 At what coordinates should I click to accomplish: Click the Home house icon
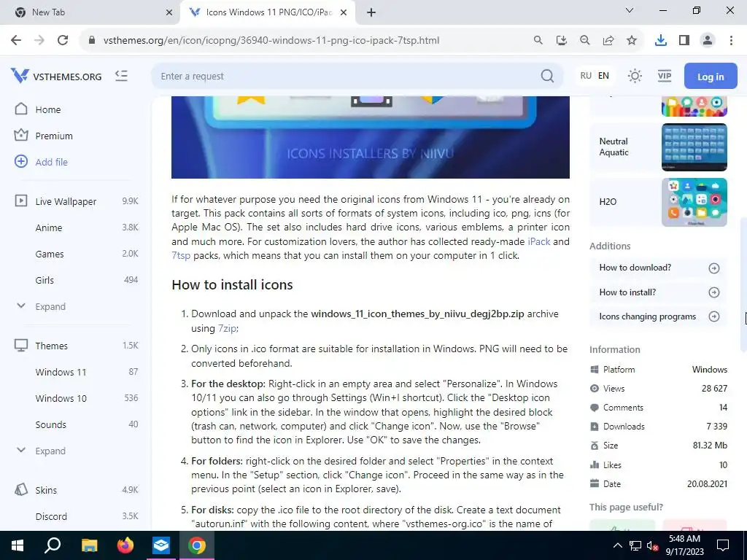pos(21,109)
